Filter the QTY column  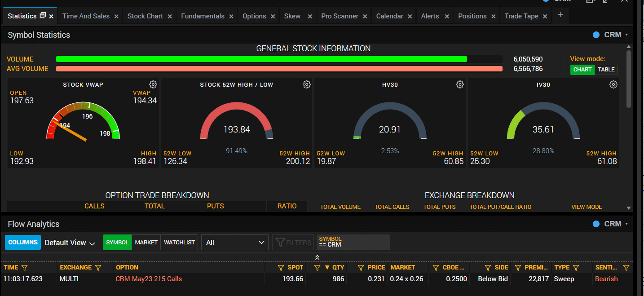(x=317, y=268)
